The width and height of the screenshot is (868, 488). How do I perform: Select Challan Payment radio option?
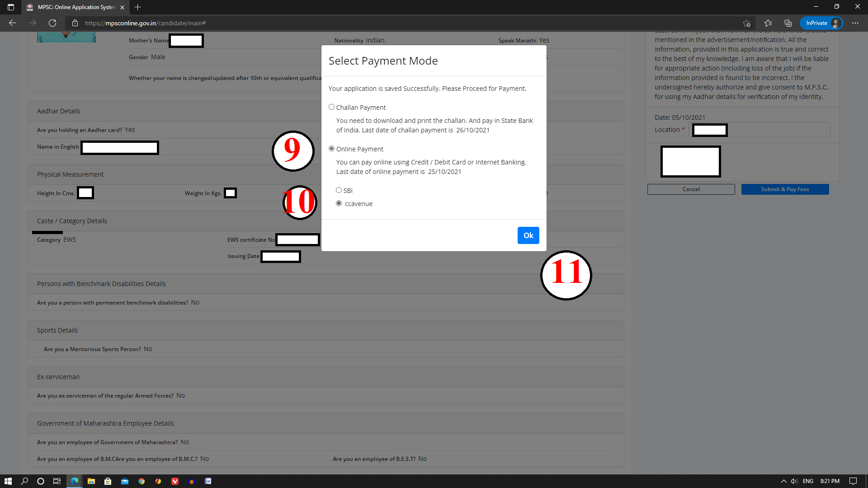(x=331, y=107)
